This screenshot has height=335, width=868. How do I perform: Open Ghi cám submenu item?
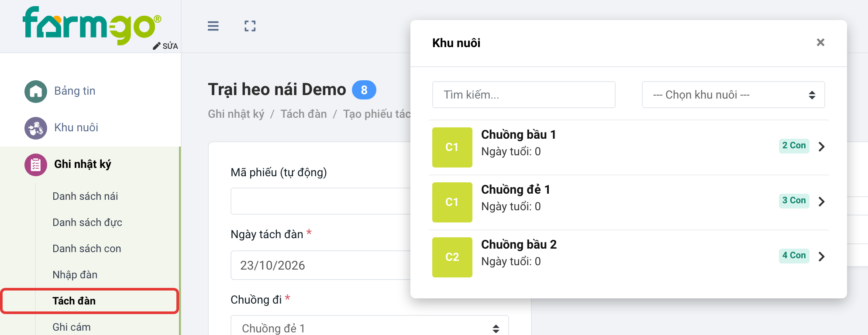pyautogui.click(x=72, y=327)
